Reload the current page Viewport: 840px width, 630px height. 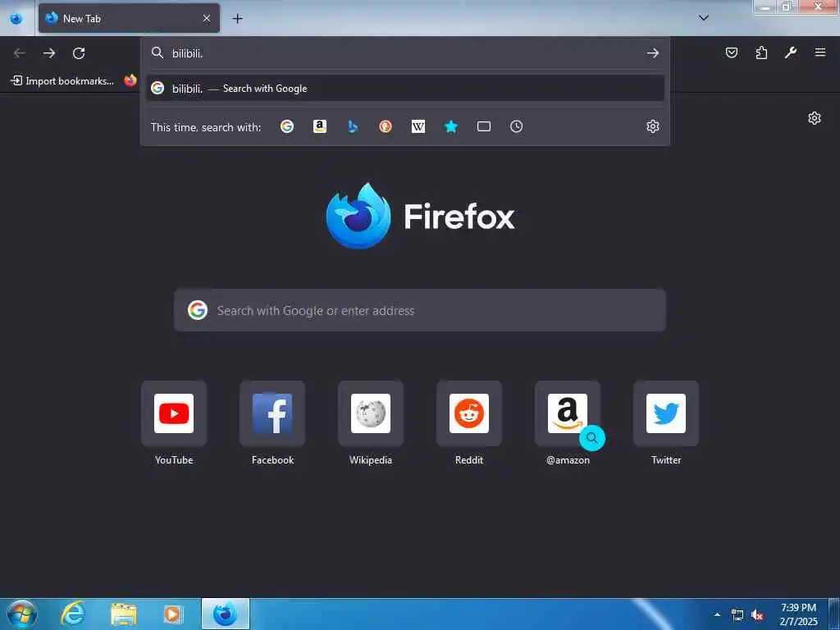click(x=79, y=53)
